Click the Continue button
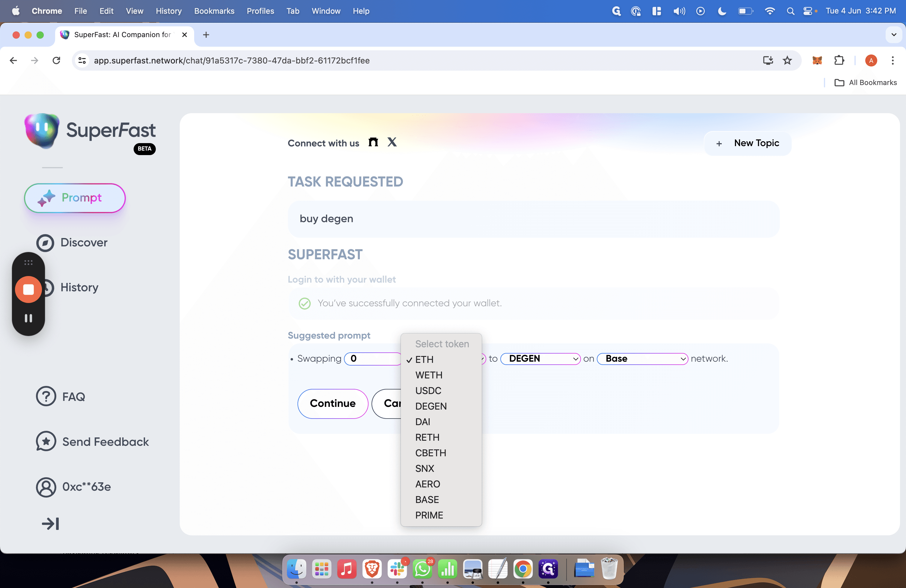Screen dimensions: 906x588 332,404
